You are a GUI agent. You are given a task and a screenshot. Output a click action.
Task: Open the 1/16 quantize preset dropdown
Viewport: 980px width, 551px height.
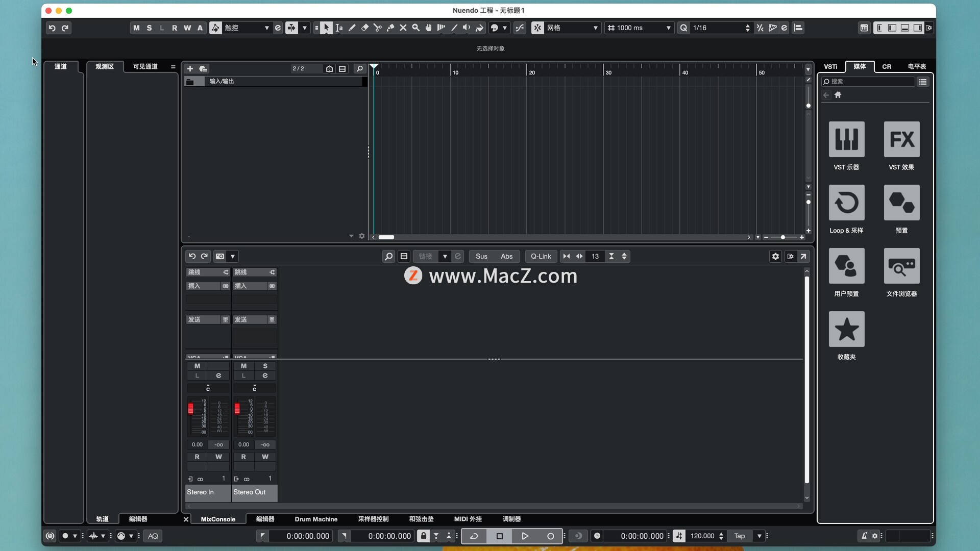pos(721,28)
